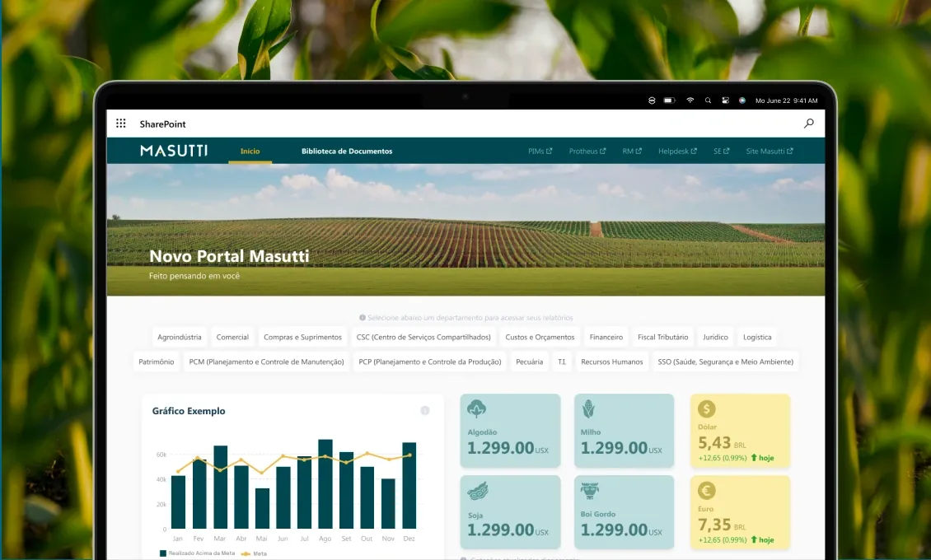This screenshot has height=560, width=931.
Task: Click the dollar coin icon on the Dólar card
Action: (707, 408)
